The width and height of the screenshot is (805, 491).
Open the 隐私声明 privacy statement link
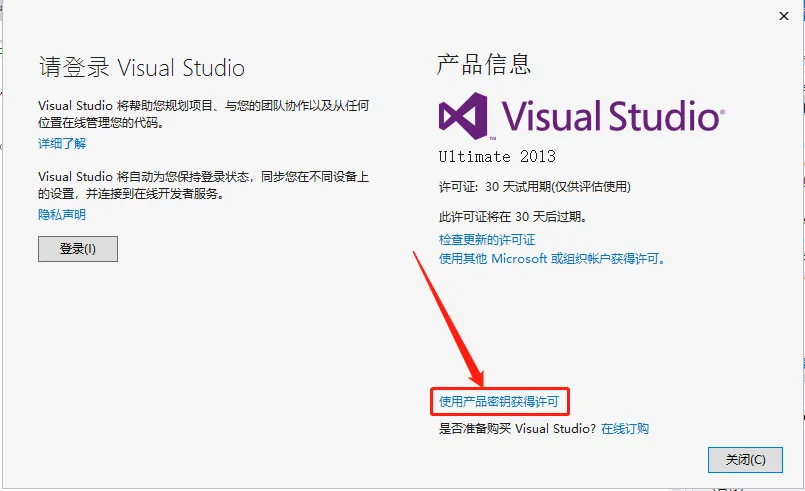62,214
